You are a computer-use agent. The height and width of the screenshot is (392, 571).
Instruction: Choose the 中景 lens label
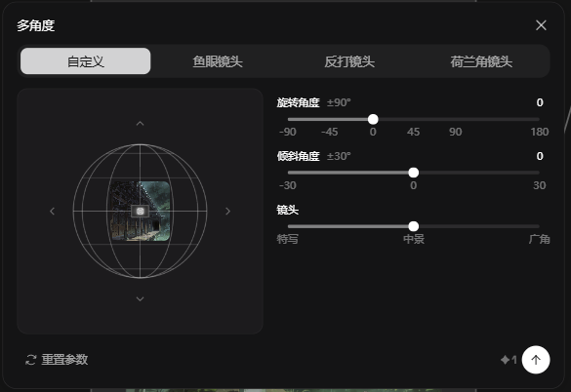(x=413, y=239)
